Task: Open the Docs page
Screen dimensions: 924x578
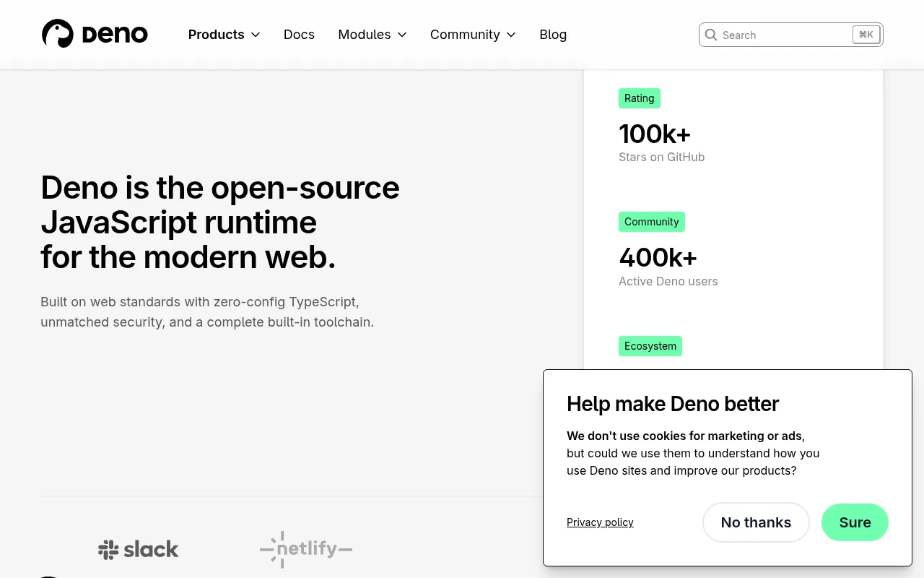Action: [x=299, y=35]
